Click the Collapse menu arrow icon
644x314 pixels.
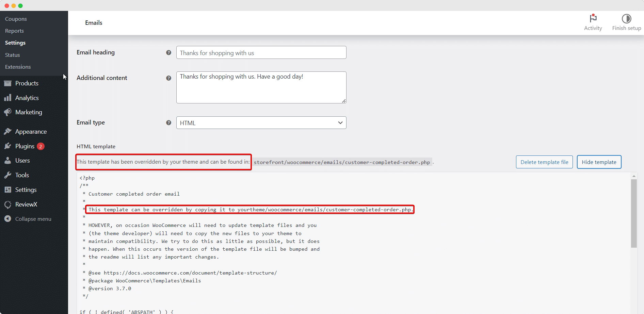coord(7,219)
